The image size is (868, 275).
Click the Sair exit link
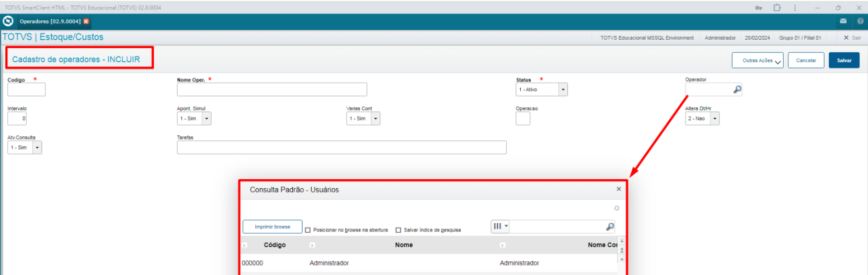tap(852, 38)
